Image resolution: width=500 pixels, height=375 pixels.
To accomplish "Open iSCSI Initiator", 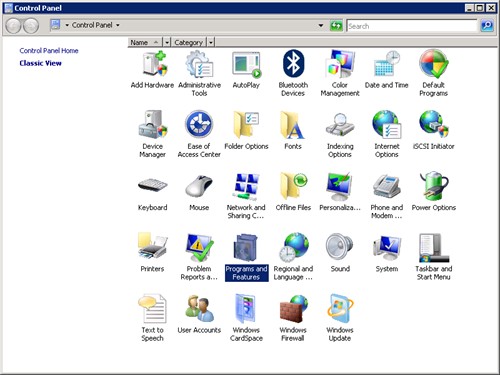I will click(433, 130).
